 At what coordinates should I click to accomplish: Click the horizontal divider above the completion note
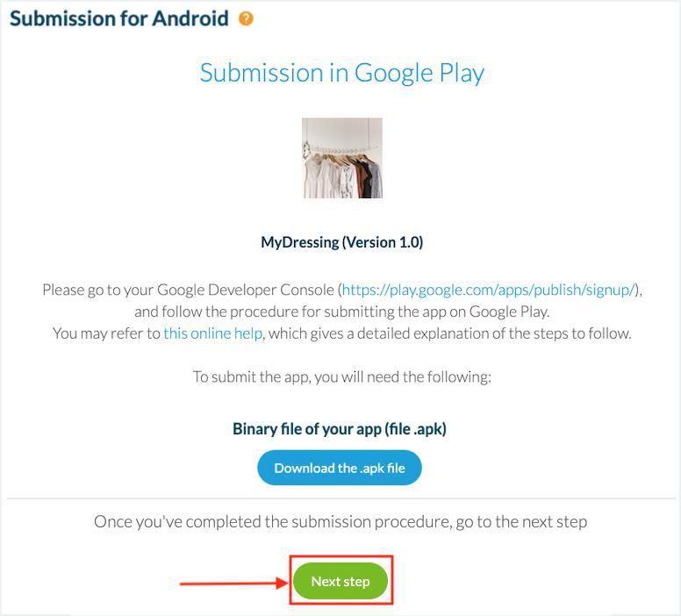point(341,499)
